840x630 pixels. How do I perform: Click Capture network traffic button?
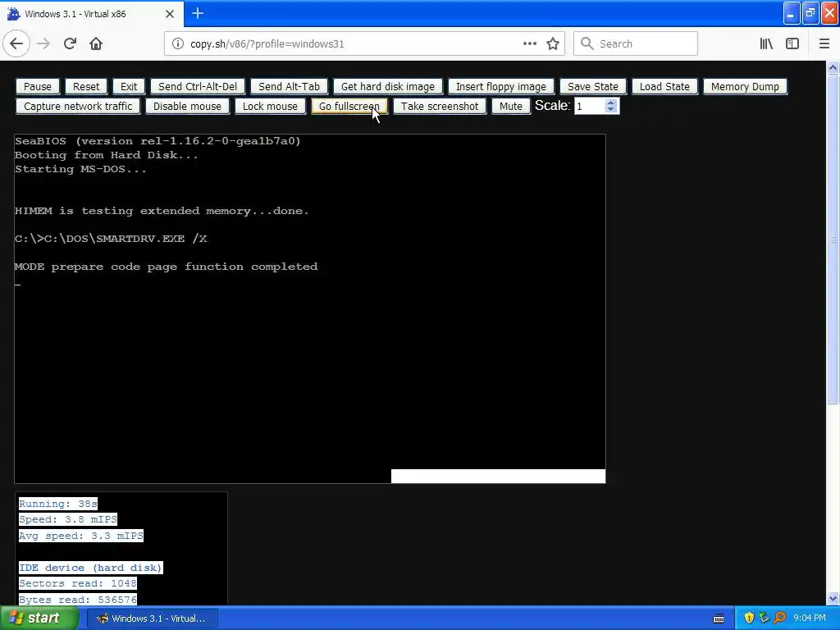(78, 107)
